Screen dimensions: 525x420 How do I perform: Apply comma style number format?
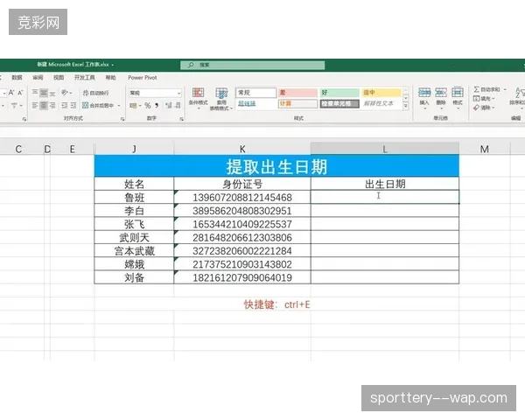pos(157,106)
